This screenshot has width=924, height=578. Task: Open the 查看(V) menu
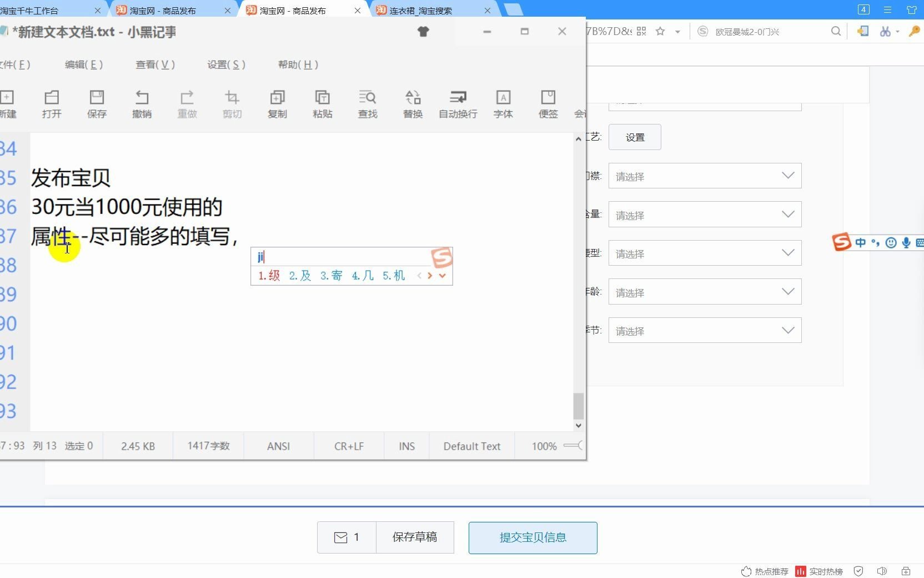tap(155, 64)
